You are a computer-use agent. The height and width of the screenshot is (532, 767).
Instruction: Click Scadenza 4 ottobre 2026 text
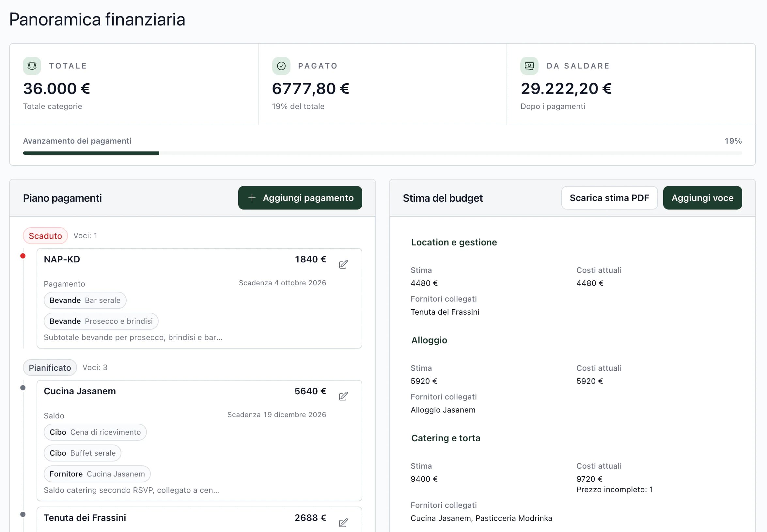pyautogui.click(x=282, y=283)
